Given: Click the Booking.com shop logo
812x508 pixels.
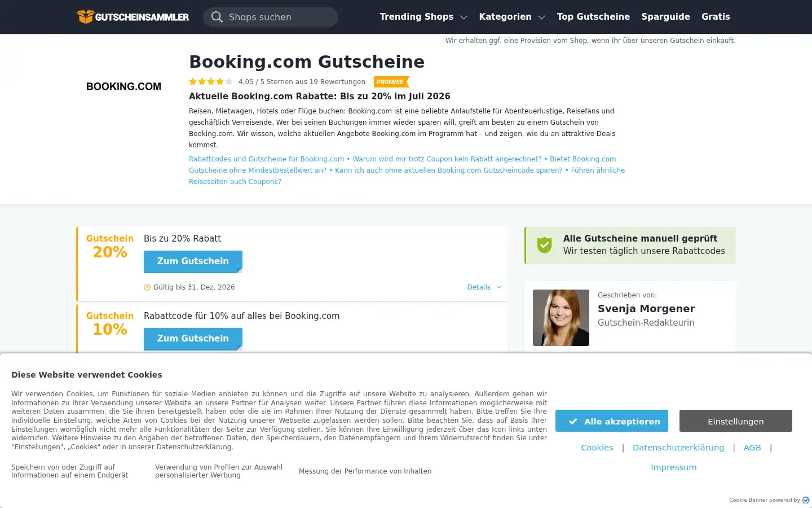Looking at the screenshot, I should tap(123, 86).
